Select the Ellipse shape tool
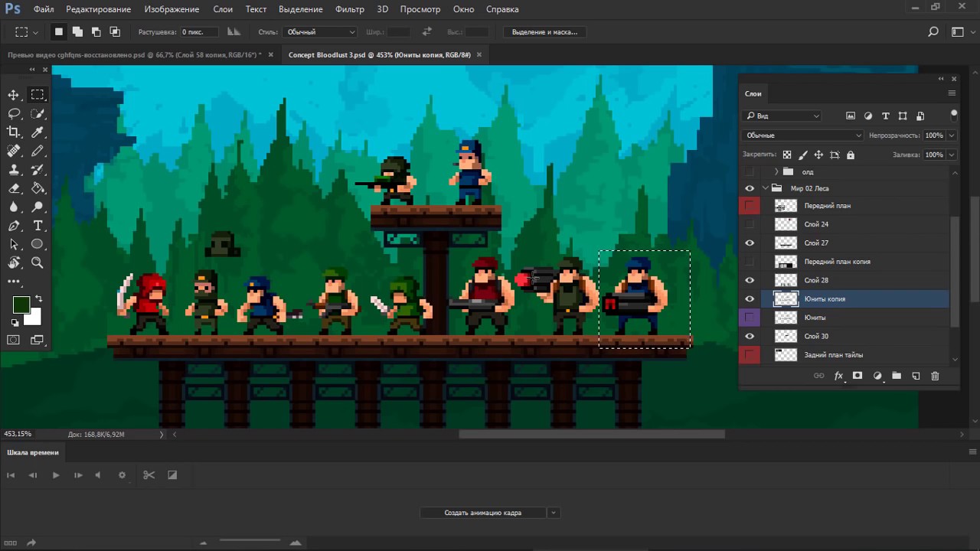Screen dimensions: 980x551 point(38,244)
